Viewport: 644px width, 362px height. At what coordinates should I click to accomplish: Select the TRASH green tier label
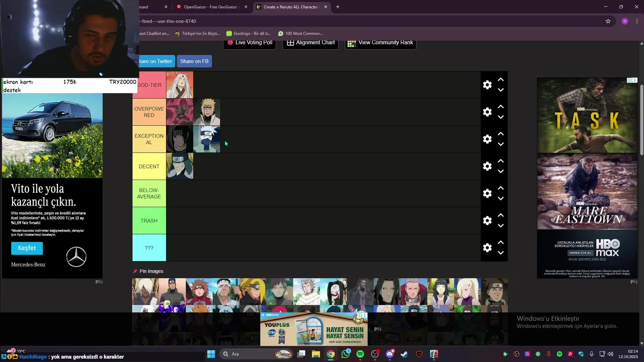(149, 221)
